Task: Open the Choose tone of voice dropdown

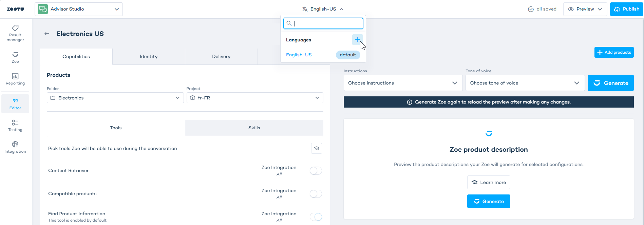Action: tap(525, 83)
